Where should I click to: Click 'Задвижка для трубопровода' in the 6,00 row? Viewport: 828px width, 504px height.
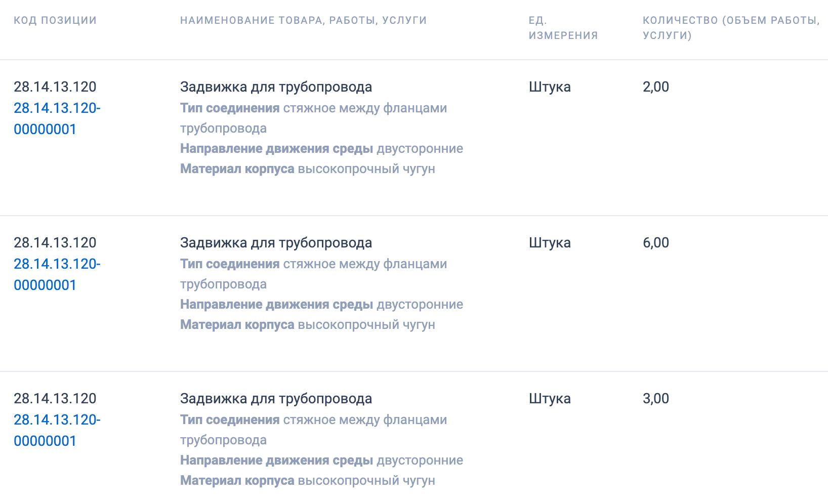pyautogui.click(x=276, y=243)
